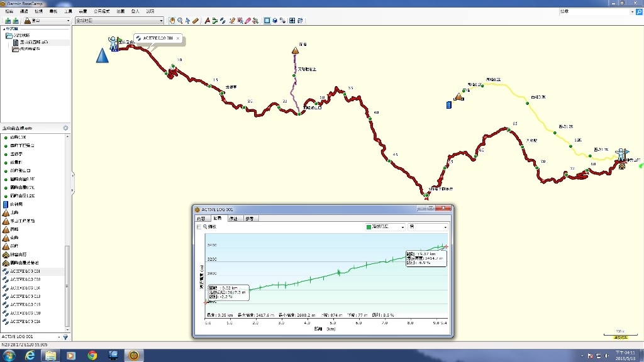
Task: Select the Measure ruler tool
Action: click(x=196, y=21)
